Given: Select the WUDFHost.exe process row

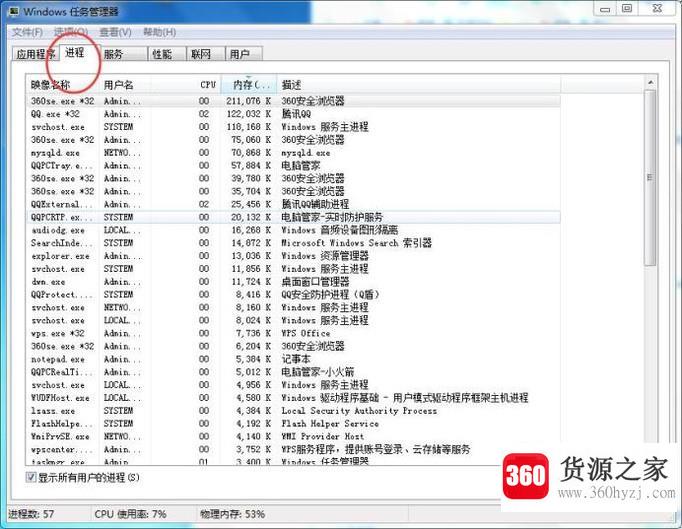Looking at the screenshot, I should coord(293,398).
